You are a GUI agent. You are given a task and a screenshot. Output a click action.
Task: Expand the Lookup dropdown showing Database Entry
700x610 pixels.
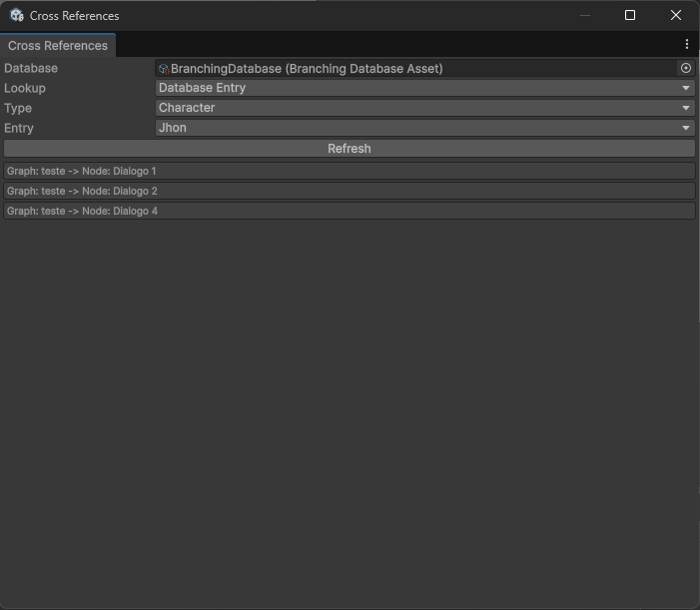pos(425,88)
